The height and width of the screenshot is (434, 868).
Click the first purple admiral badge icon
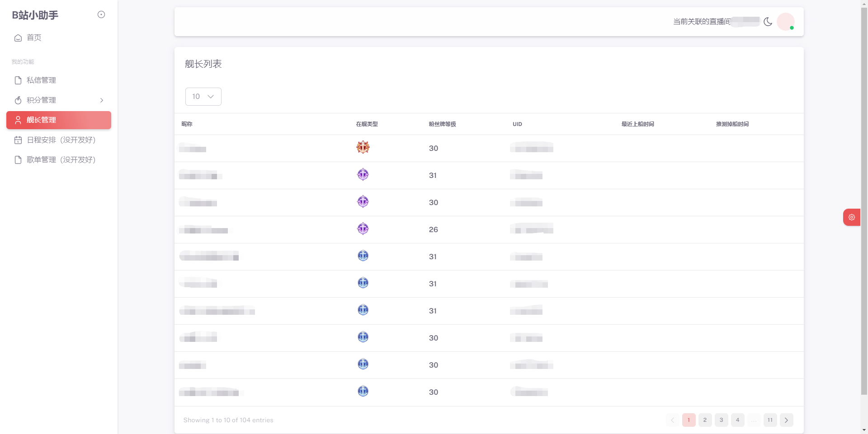click(363, 174)
